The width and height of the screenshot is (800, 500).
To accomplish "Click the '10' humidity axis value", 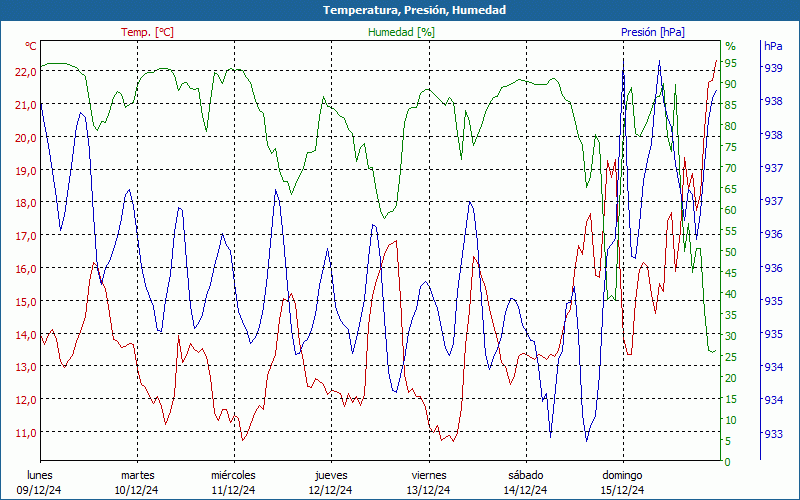I will pyautogui.click(x=731, y=420).
